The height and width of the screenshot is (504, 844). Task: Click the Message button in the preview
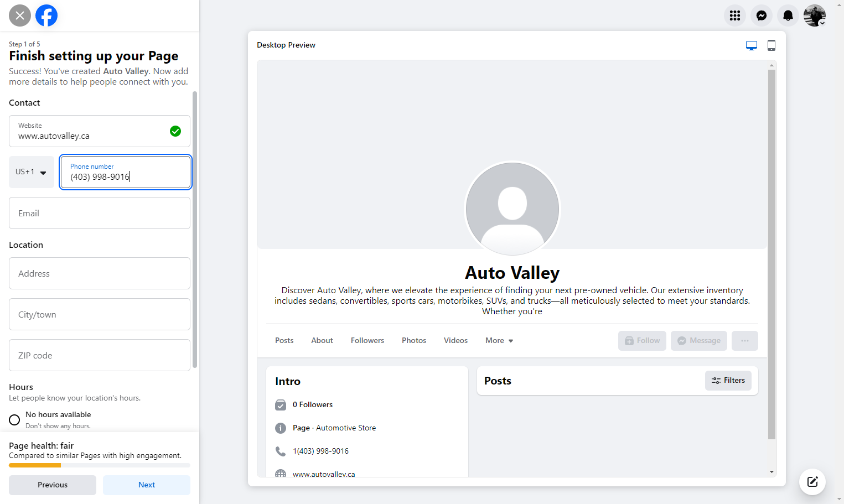coord(699,341)
